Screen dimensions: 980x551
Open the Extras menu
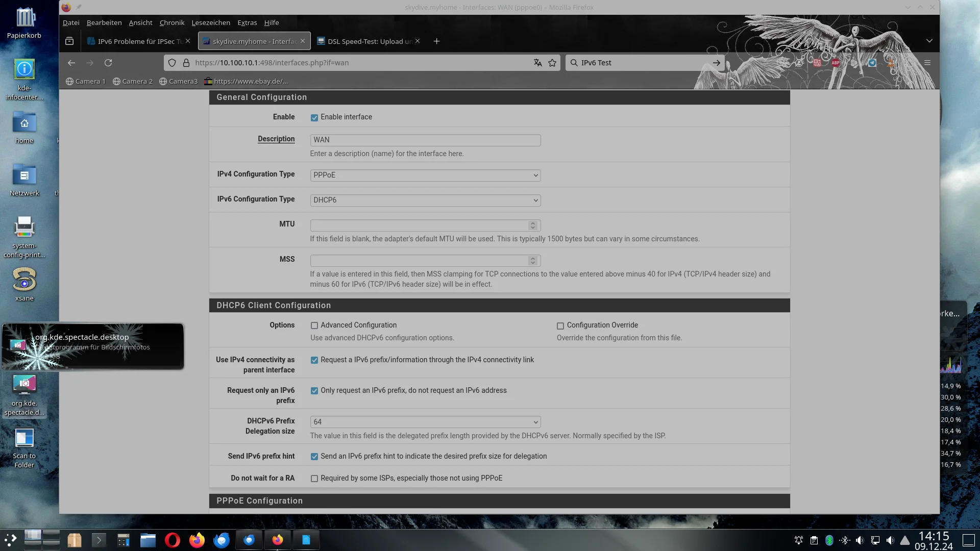[247, 22]
